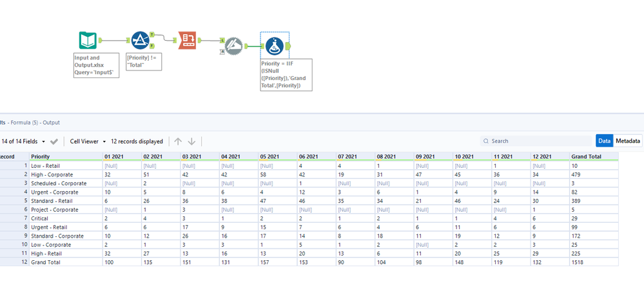644x297 pixels.
Task: Select the Filter tool icon
Action: pyautogui.click(x=140, y=41)
